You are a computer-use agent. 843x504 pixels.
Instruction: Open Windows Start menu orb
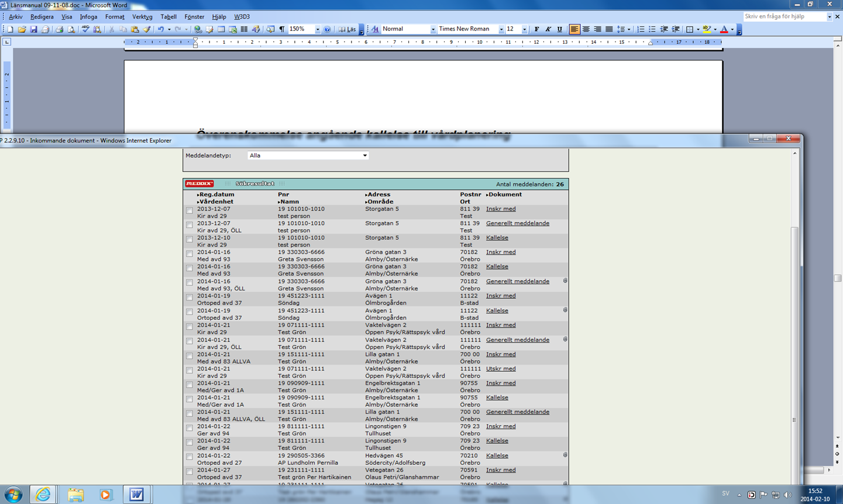(x=13, y=495)
